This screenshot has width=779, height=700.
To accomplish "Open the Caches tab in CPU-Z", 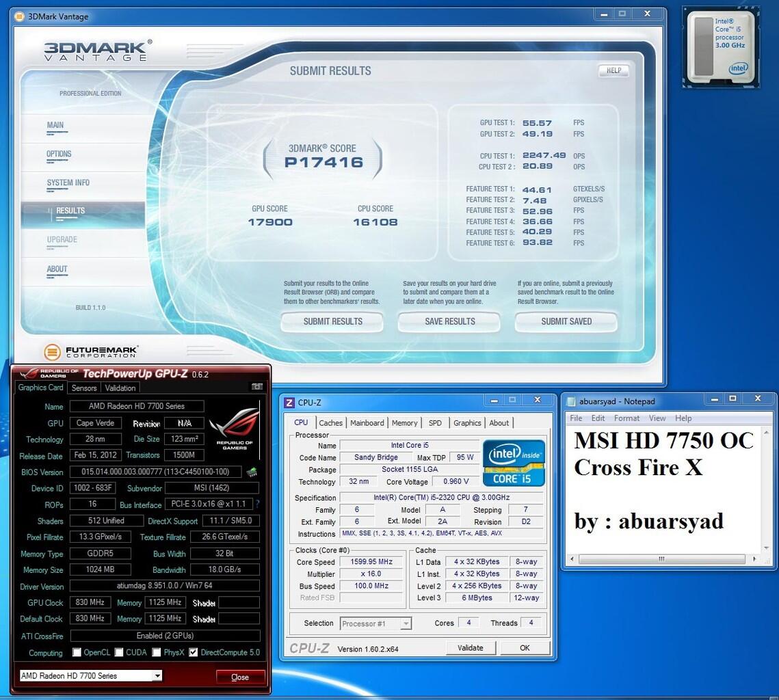I will pos(330,423).
